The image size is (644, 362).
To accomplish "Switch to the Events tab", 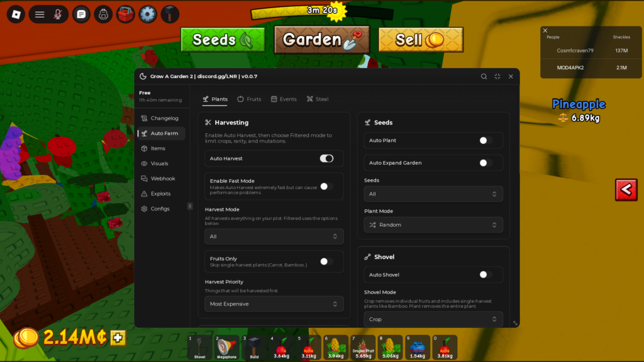I will point(284,99).
